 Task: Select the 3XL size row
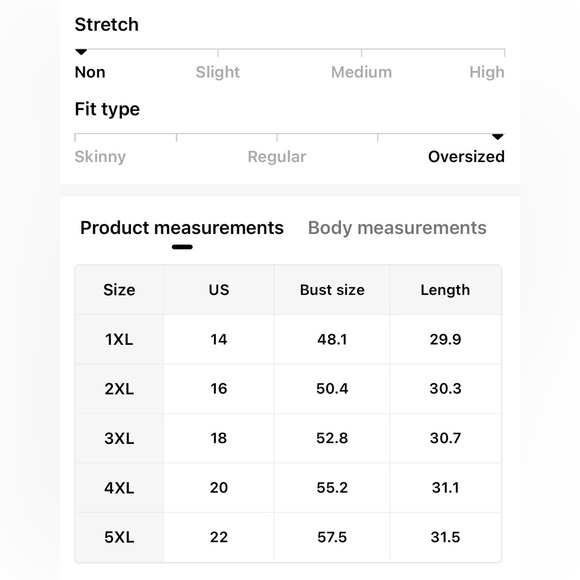coord(288,438)
